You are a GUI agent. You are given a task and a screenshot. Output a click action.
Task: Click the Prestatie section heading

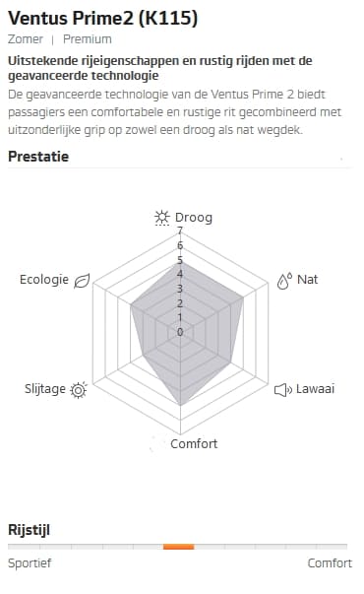coord(38,157)
